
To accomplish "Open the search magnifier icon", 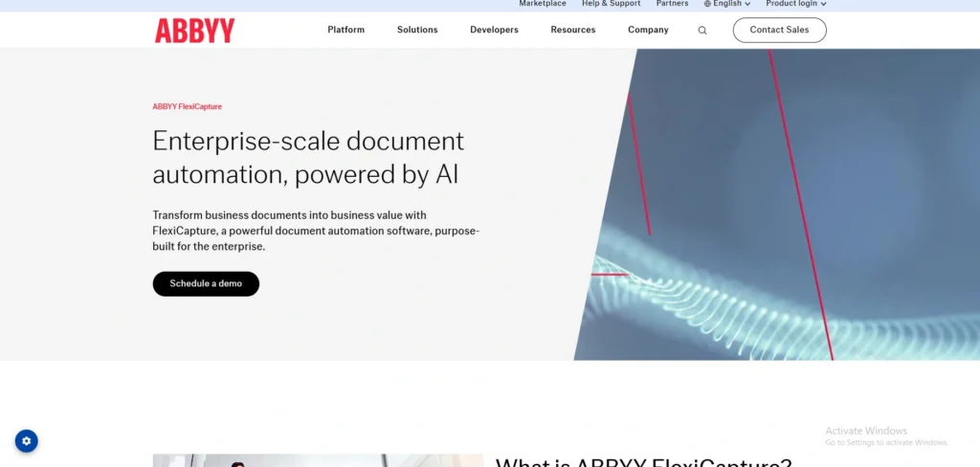I will pos(702,30).
